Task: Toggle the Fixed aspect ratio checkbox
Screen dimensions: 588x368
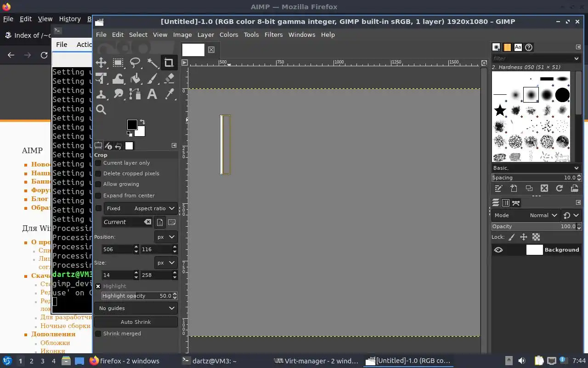Action: pos(98,208)
